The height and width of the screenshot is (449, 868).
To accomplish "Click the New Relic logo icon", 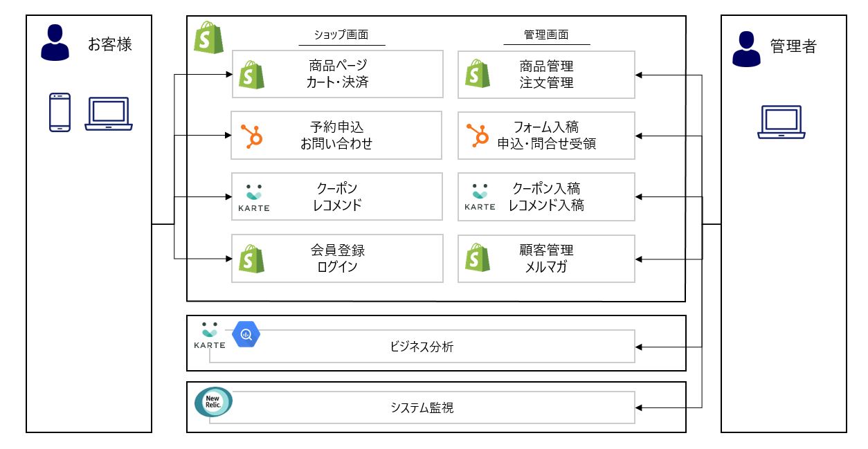I will (x=213, y=403).
